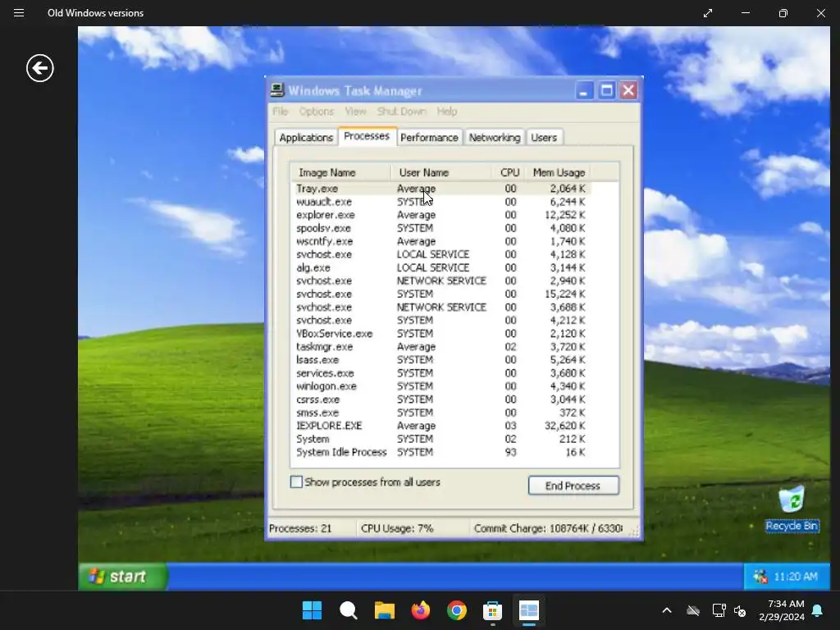Select the alg.exe process

(x=441, y=267)
